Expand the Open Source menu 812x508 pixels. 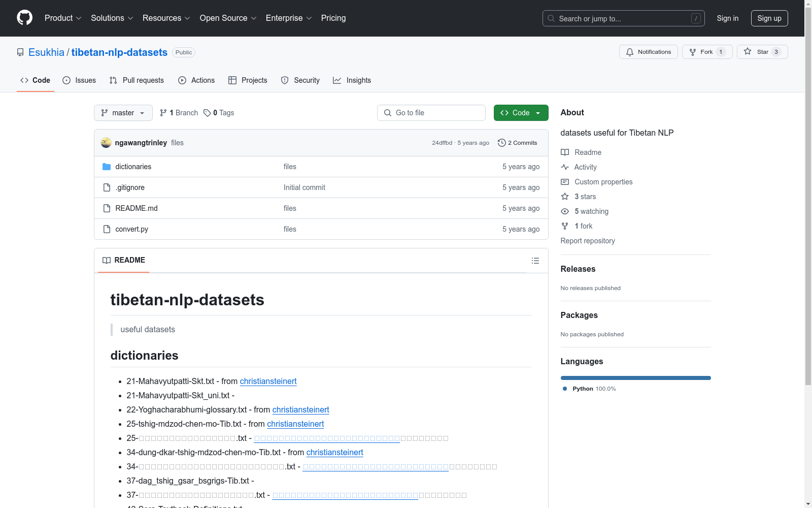pos(228,18)
